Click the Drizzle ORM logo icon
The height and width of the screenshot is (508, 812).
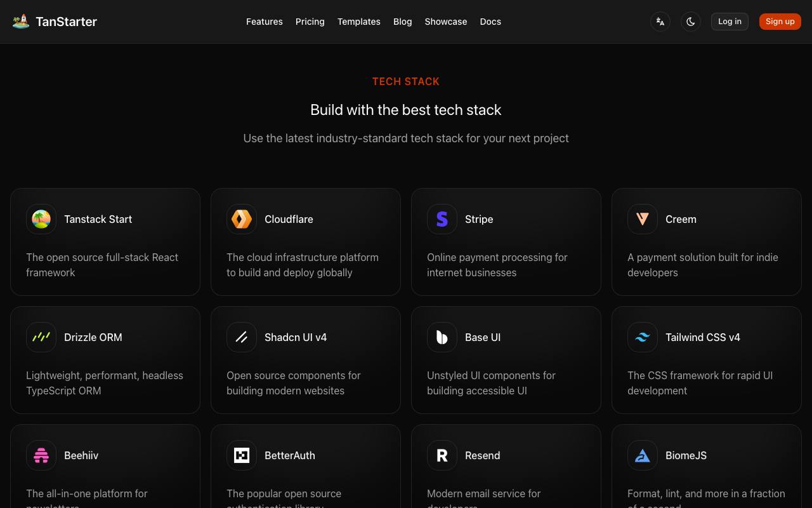(41, 337)
